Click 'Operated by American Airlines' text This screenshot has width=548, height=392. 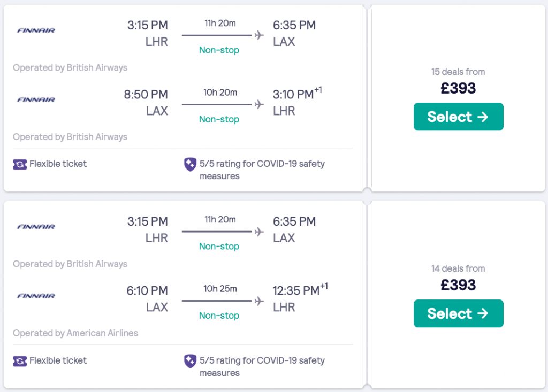pyautogui.click(x=75, y=333)
